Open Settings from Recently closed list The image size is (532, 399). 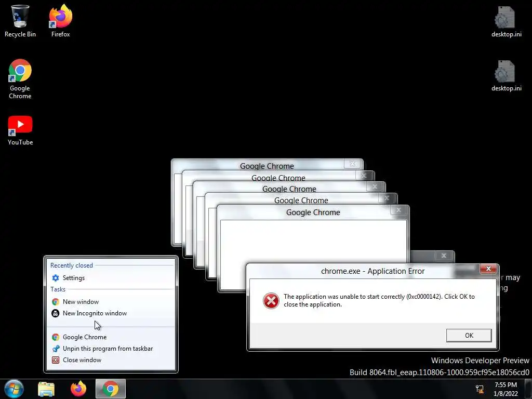[x=111, y=278]
